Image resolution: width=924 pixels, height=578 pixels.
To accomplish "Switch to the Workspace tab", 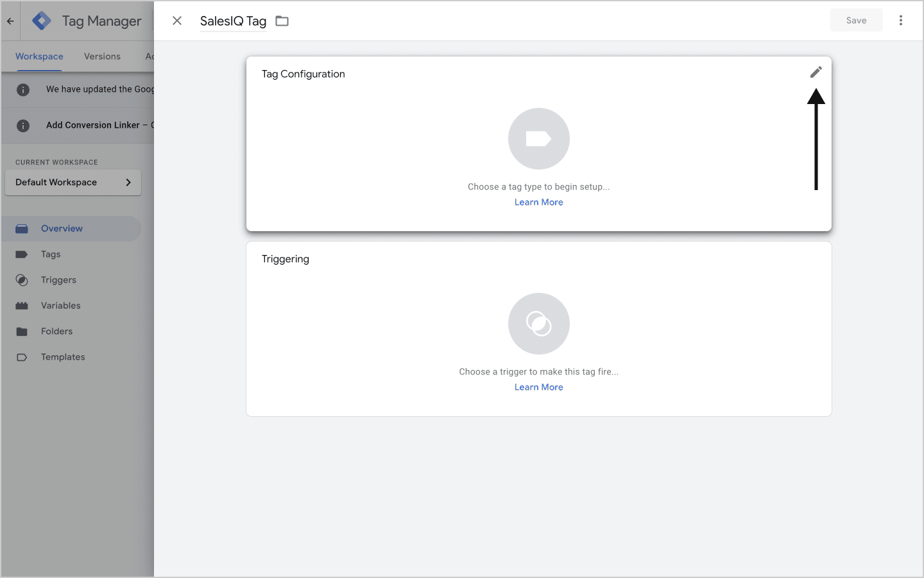I will (39, 57).
